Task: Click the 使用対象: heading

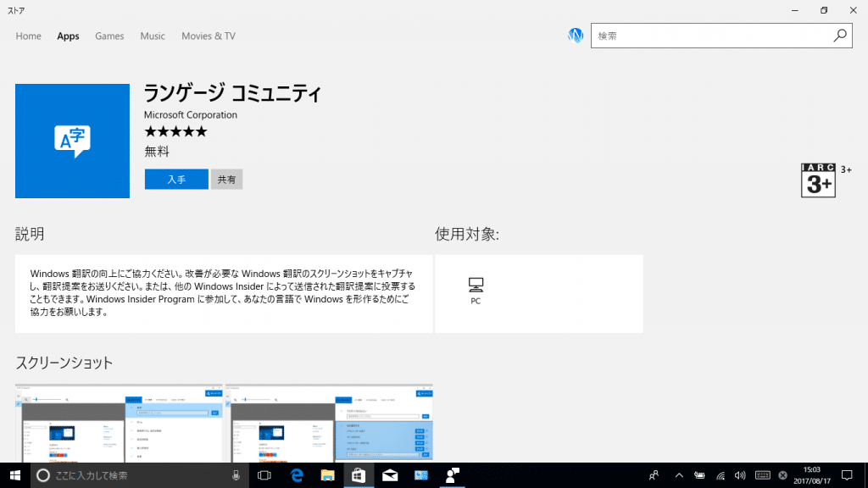Action: coord(467,234)
